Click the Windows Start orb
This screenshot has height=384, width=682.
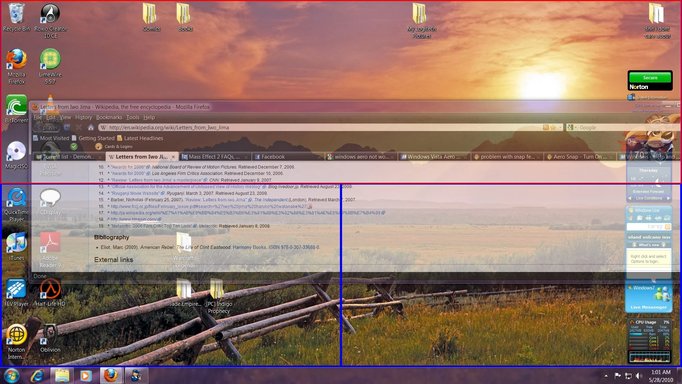[12, 376]
